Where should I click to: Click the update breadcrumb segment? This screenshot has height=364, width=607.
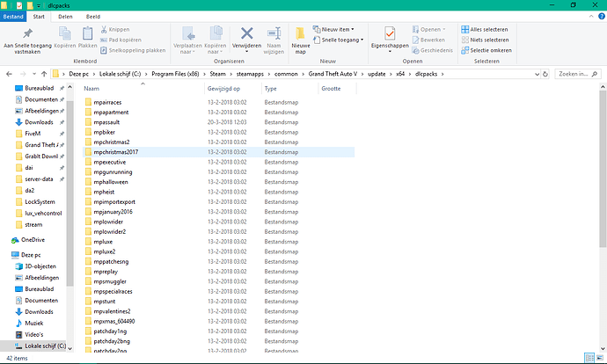click(377, 74)
